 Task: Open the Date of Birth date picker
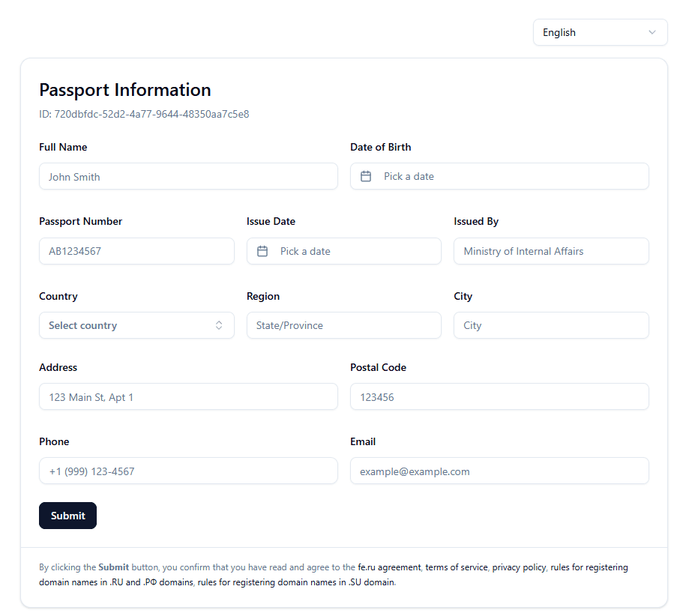pyautogui.click(x=499, y=176)
